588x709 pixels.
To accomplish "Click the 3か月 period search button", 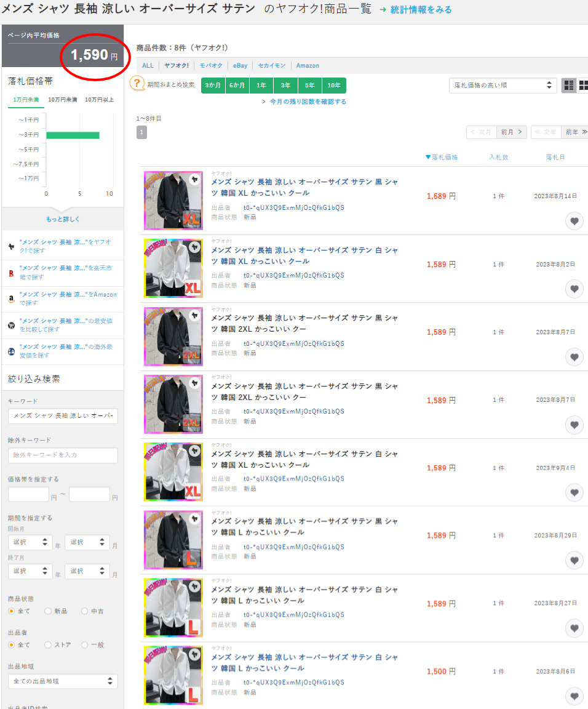I will tap(213, 86).
